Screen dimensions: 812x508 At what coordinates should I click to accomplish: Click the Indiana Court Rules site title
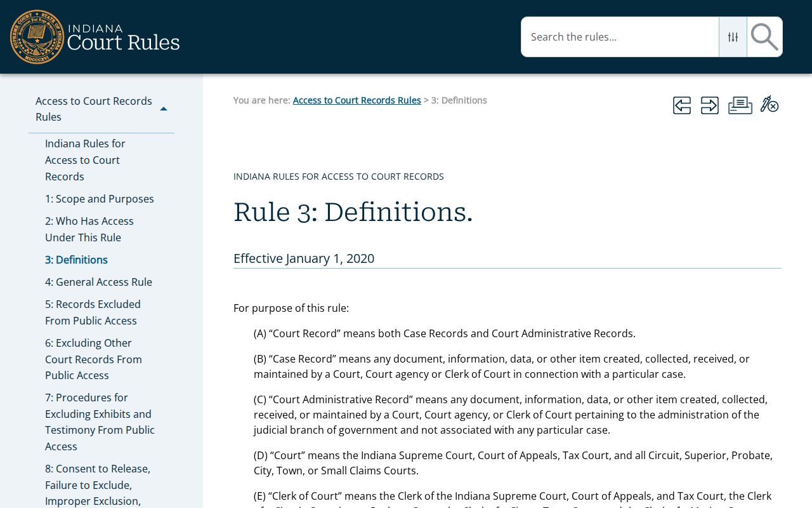[x=123, y=37]
